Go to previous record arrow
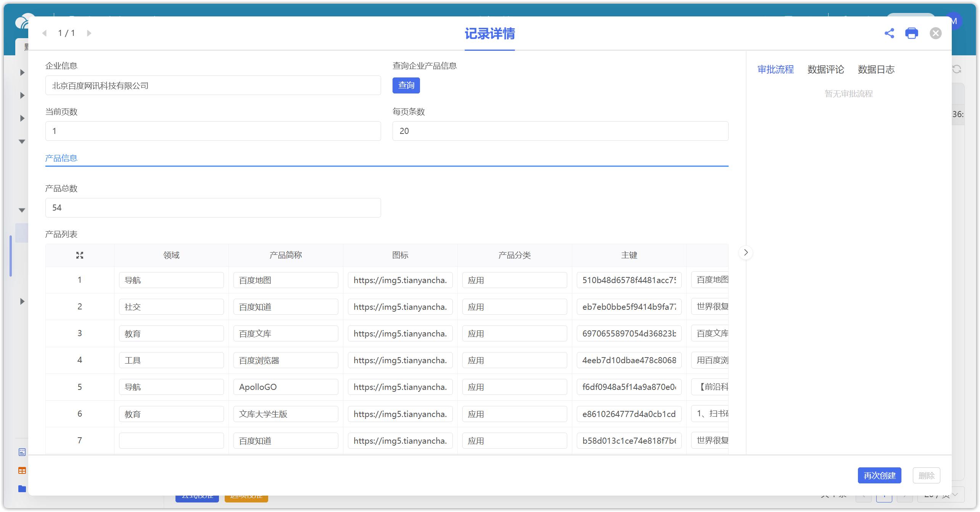Viewport: 980px width, 512px height. coord(44,33)
